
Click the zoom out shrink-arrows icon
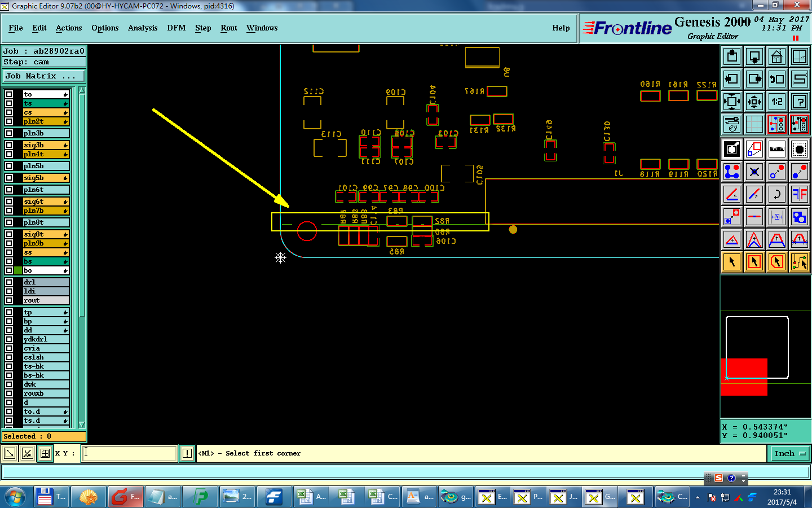(x=754, y=102)
